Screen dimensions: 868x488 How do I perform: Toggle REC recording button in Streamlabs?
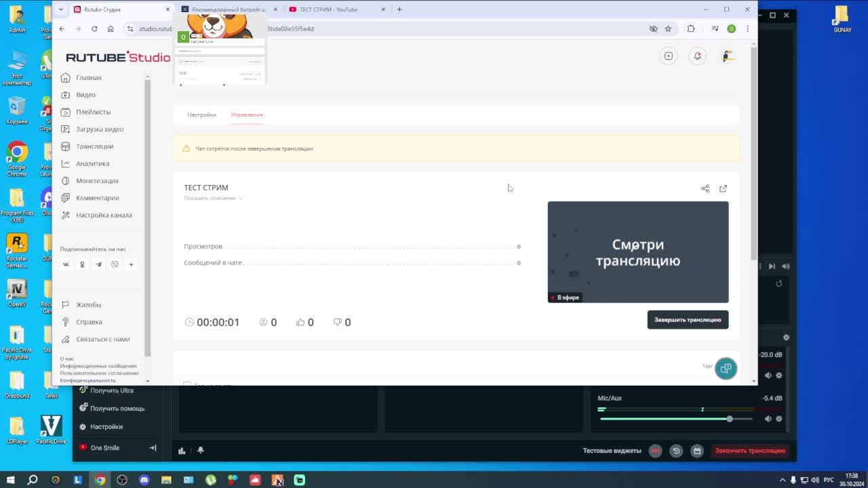point(655,451)
